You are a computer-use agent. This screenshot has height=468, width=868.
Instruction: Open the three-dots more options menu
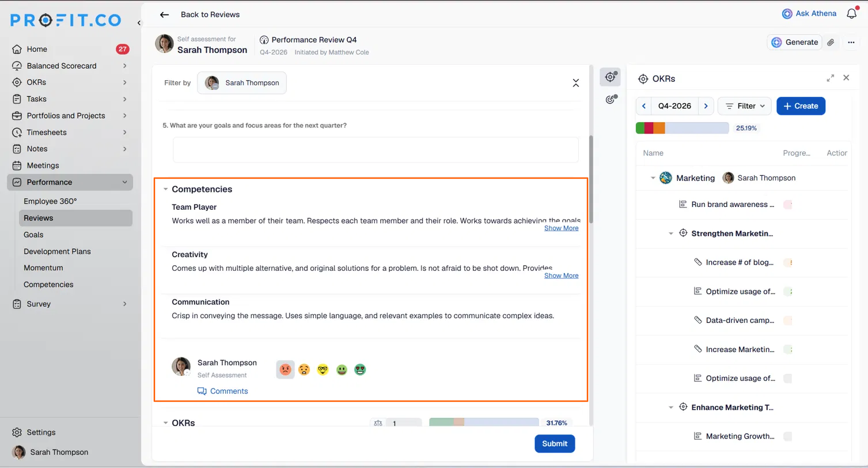(851, 42)
